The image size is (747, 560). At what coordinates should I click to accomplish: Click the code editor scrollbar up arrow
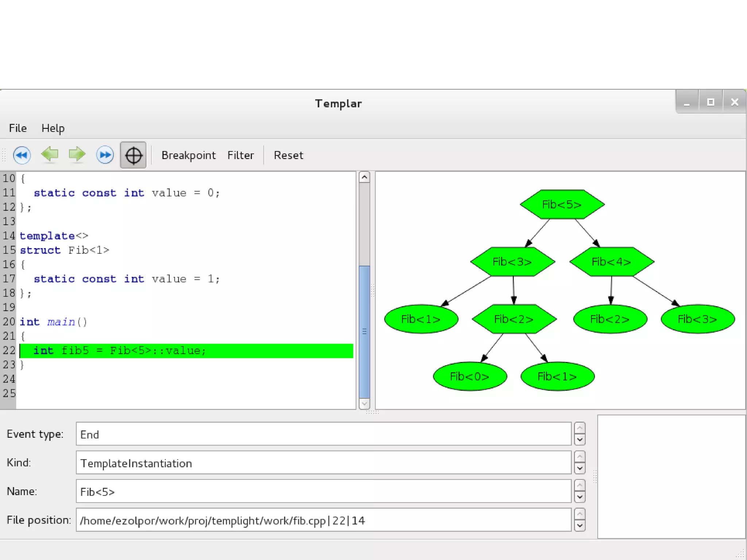tap(364, 178)
